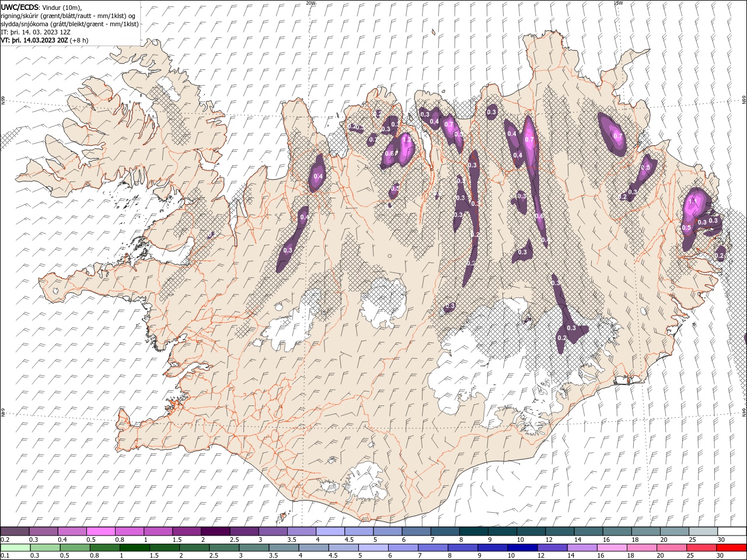Select the bottom-row legend label "0.8"
747x560 pixels.
(x=94, y=556)
